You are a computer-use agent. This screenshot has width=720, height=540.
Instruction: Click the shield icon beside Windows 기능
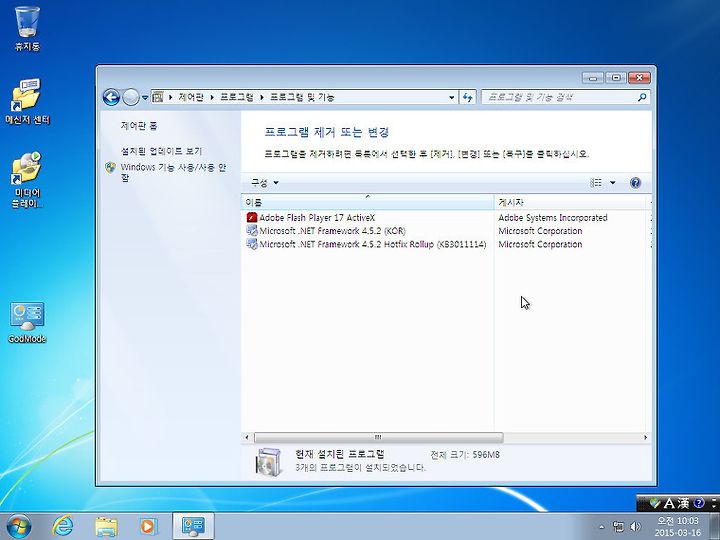click(110, 168)
